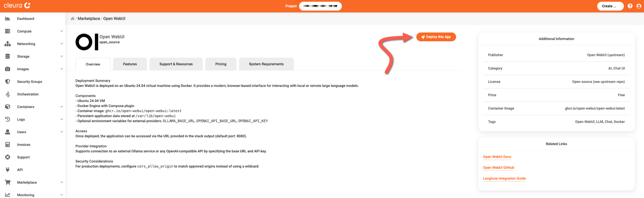Click the Containers cube icon
The width and height of the screenshot is (644, 198).
tap(7, 107)
